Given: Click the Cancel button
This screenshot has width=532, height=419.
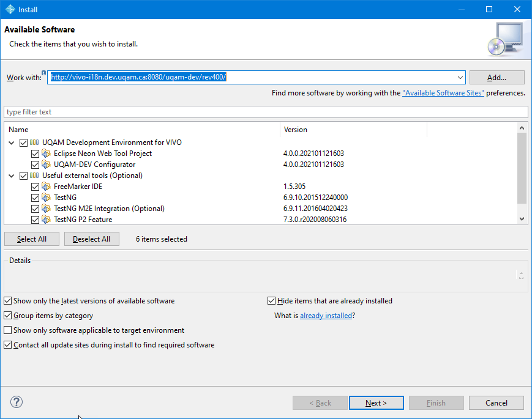Looking at the screenshot, I should [x=496, y=402].
